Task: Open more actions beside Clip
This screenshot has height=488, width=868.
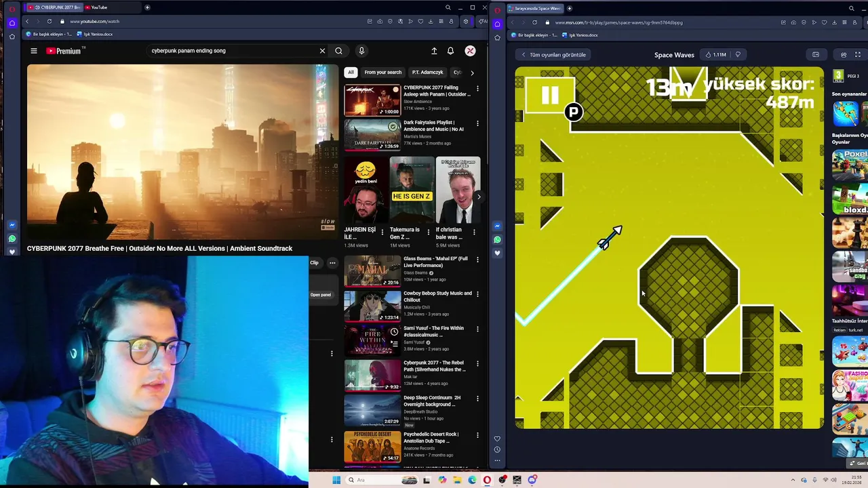Action: (x=332, y=263)
